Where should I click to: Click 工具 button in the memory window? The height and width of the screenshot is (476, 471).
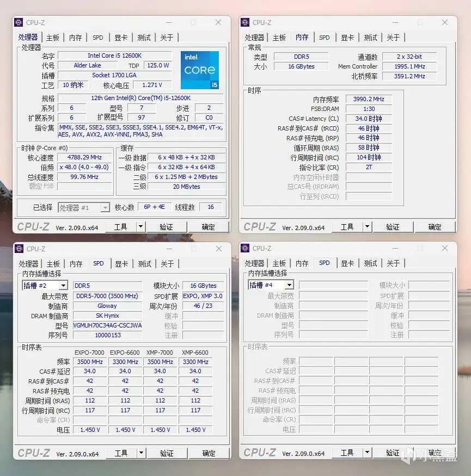(x=347, y=227)
